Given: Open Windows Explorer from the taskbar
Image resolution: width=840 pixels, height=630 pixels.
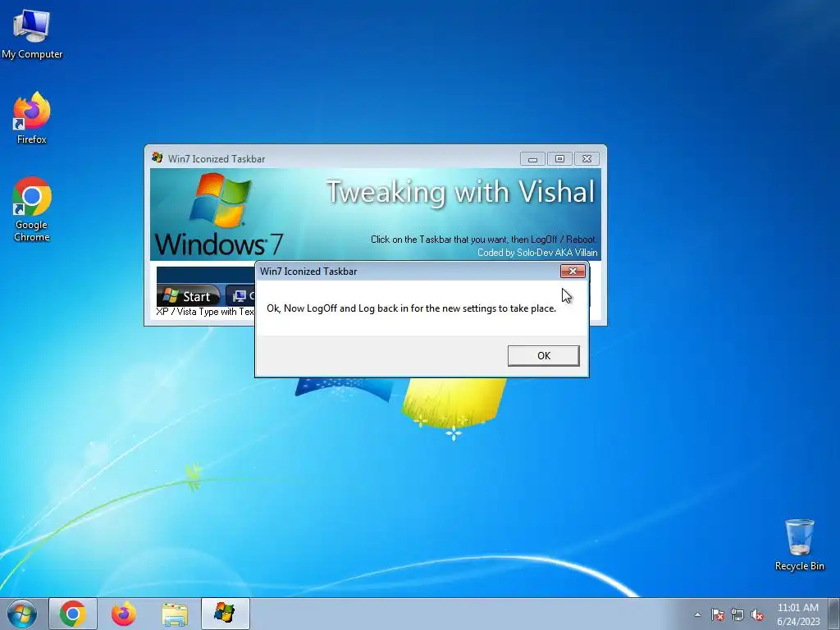Looking at the screenshot, I should 175,614.
